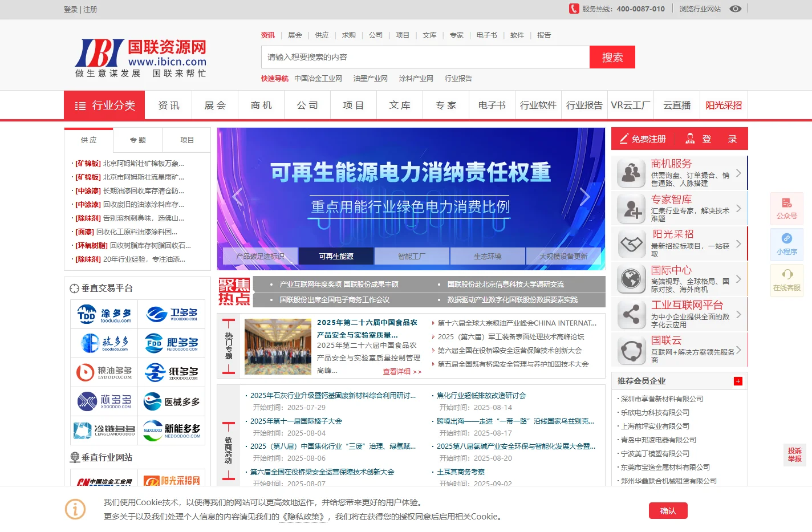Open 产业互联网年度奖项 国联股份成果丰硕 headline
Viewport: 812px width, 532px height.
(339, 284)
